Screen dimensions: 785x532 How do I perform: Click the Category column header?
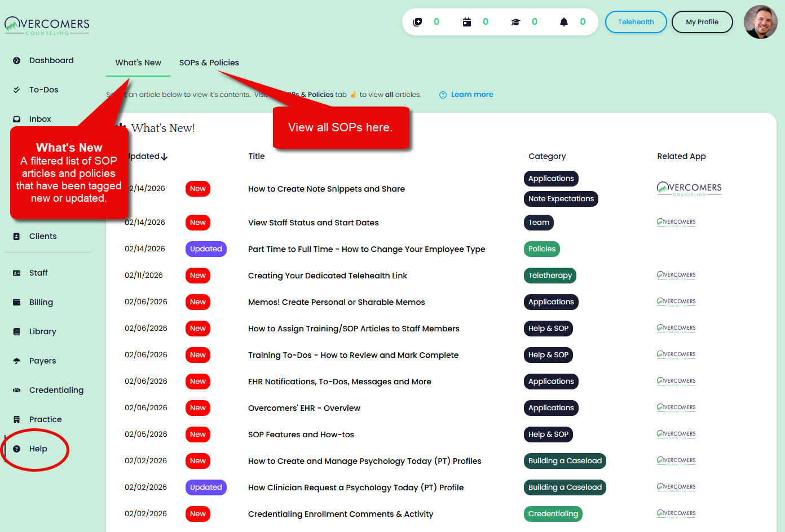pyautogui.click(x=547, y=156)
